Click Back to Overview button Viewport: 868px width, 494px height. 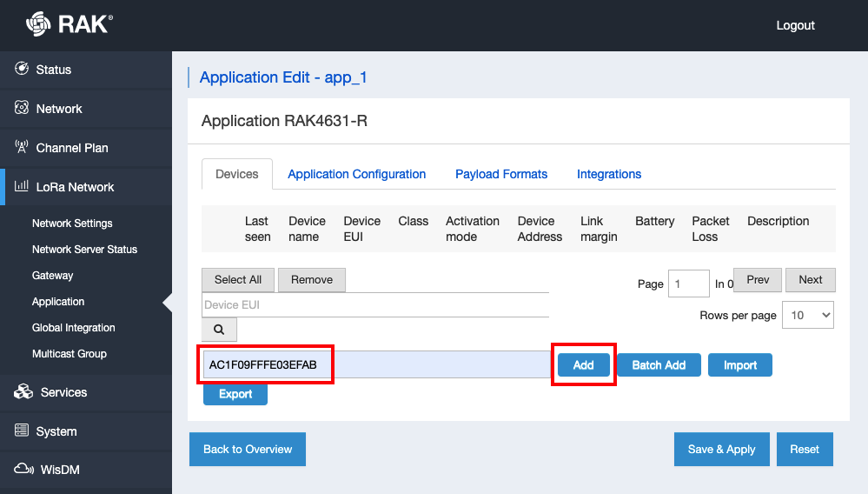point(248,449)
